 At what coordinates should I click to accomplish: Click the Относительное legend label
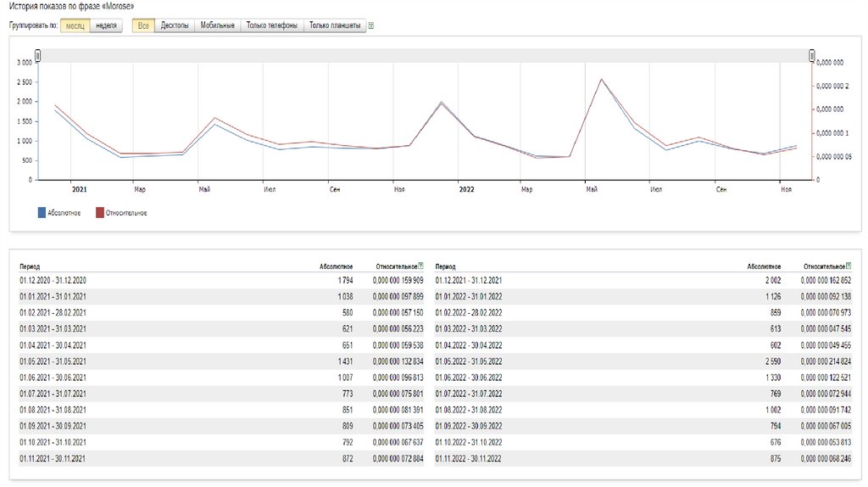(x=125, y=213)
